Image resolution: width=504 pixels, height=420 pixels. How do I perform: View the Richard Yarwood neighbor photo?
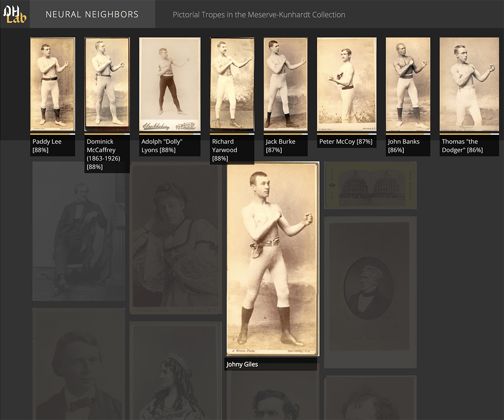click(x=232, y=84)
